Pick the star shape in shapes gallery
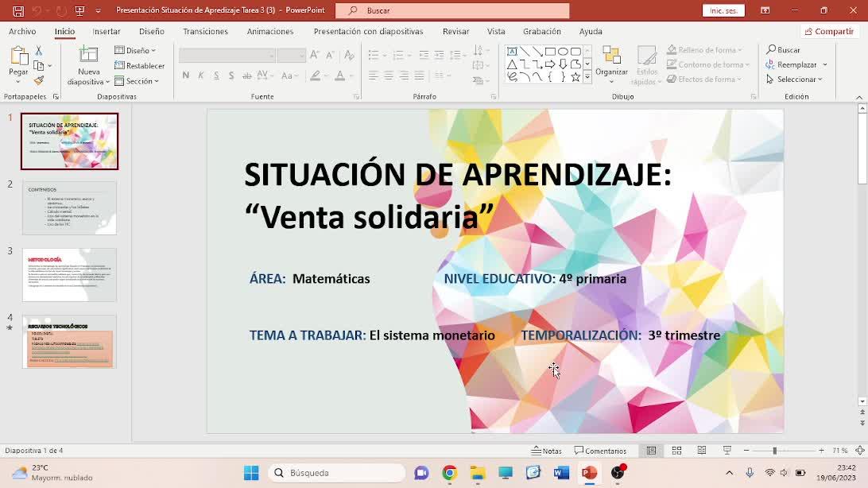The image size is (868, 488). 575,77
